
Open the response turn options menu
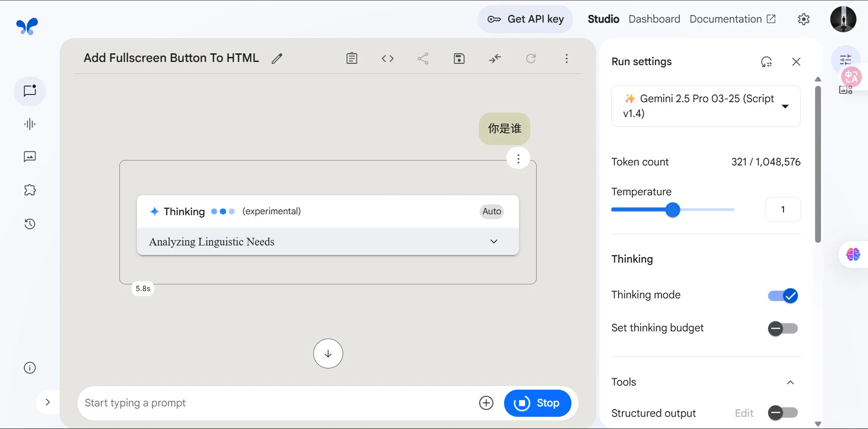coord(518,159)
